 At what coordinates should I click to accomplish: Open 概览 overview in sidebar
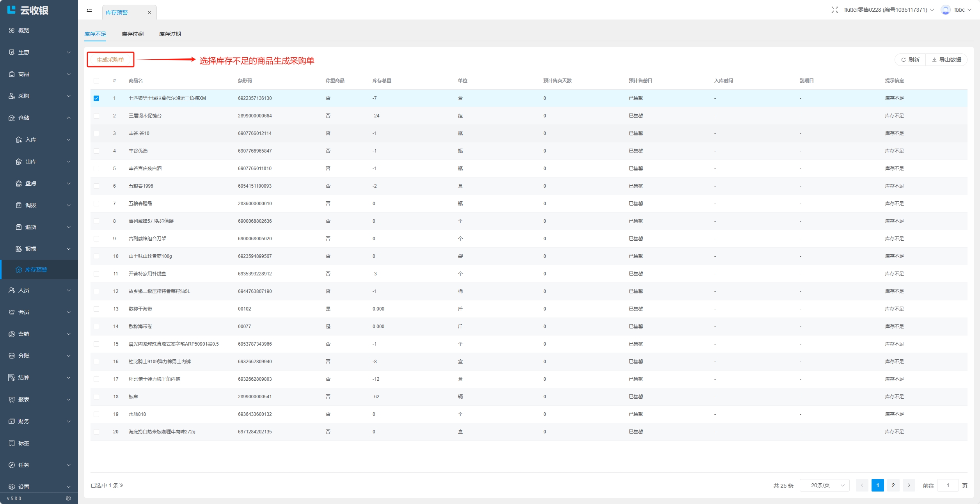coord(23,30)
